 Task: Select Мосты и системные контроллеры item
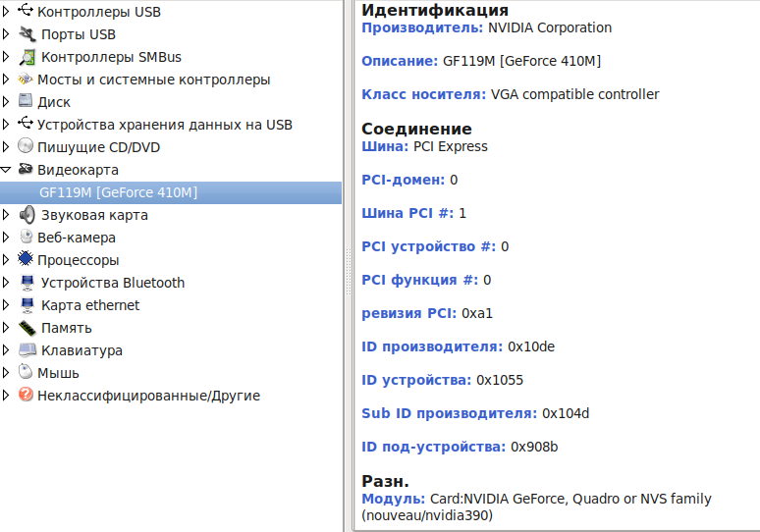tap(153, 80)
